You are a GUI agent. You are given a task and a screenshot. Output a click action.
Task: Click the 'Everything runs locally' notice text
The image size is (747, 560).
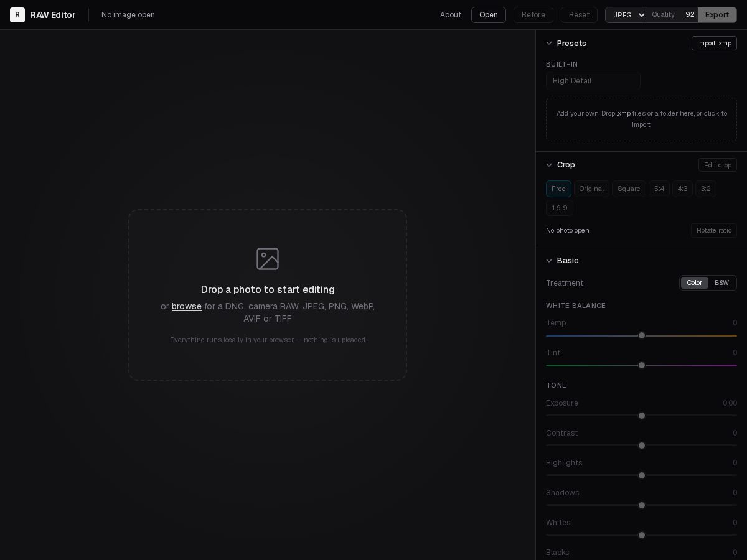pyautogui.click(x=268, y=340)
